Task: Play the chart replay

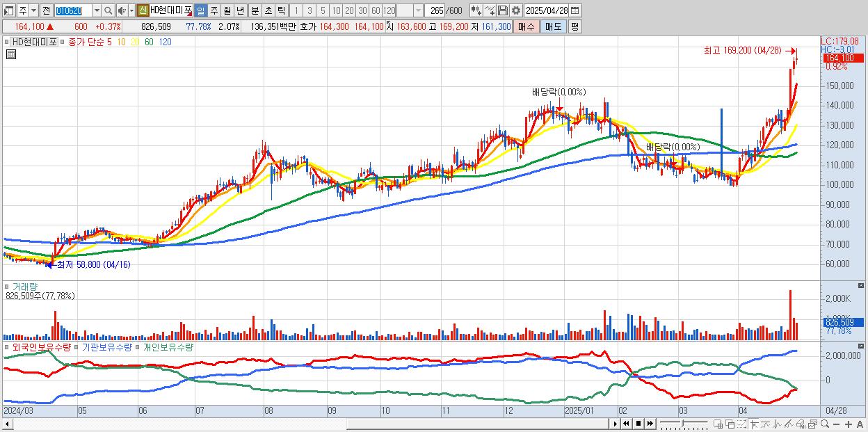Action: (616, 424)
